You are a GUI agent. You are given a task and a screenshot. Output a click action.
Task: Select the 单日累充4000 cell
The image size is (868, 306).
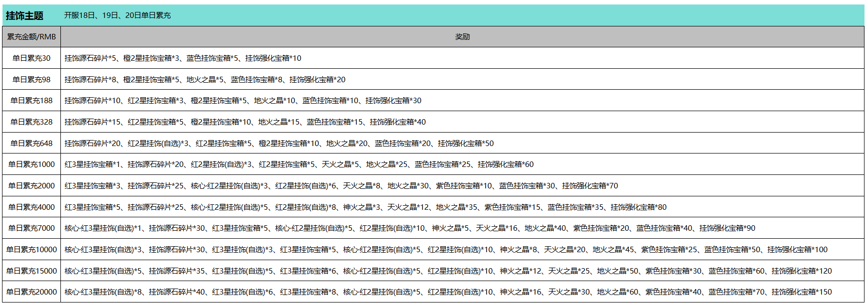point(31,207)
